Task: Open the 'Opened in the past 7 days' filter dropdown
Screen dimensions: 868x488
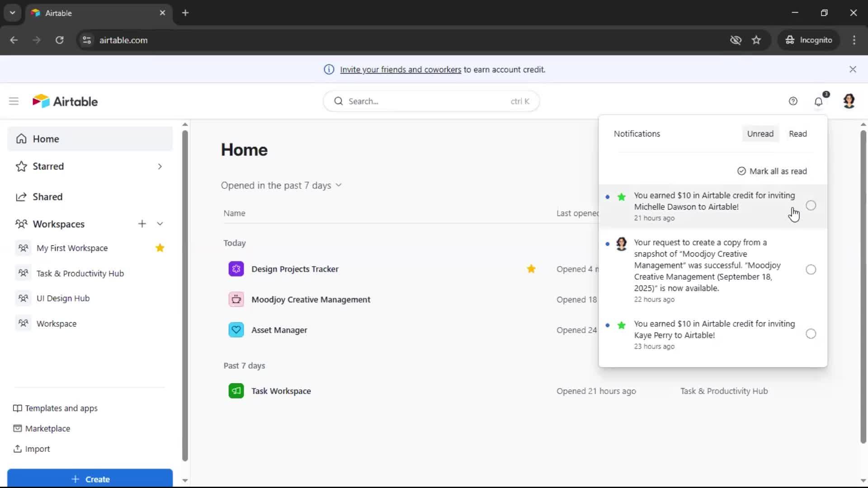Action: click(281, 185)
